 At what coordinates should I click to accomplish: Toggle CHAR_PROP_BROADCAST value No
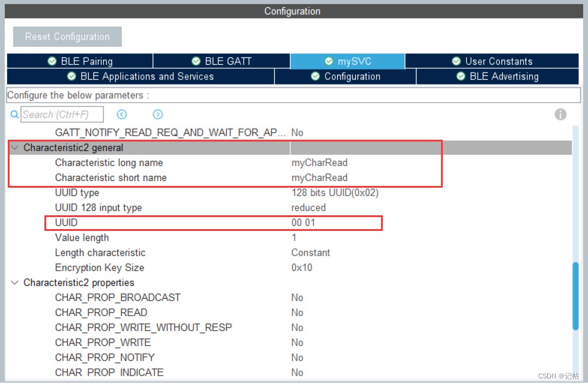(298, 297)
